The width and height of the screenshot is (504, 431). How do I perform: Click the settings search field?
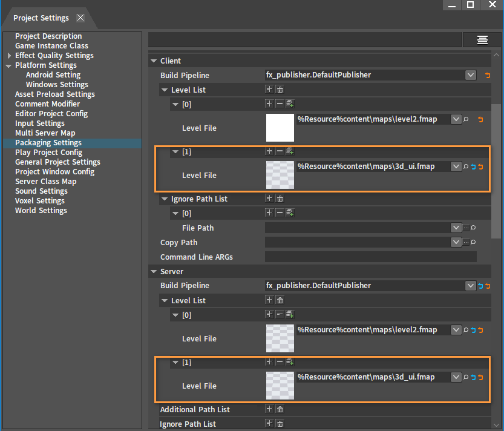coord(305,40)
